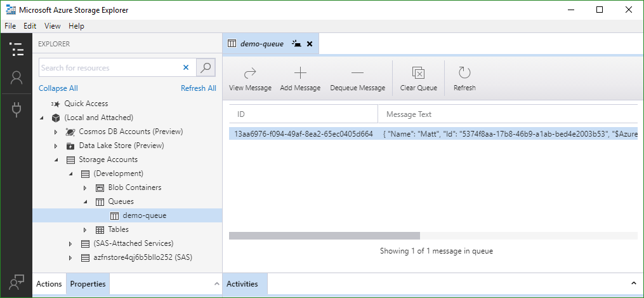Switch to the Actions tab
This screenshot has width=644, height=298.
[x=49, y=284]
